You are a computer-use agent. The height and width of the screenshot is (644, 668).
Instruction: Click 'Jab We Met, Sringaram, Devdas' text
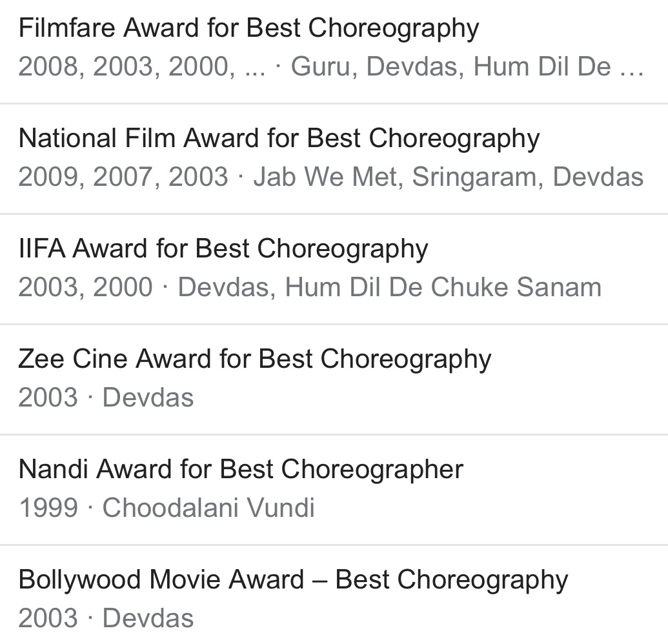(x=448, y=177)
